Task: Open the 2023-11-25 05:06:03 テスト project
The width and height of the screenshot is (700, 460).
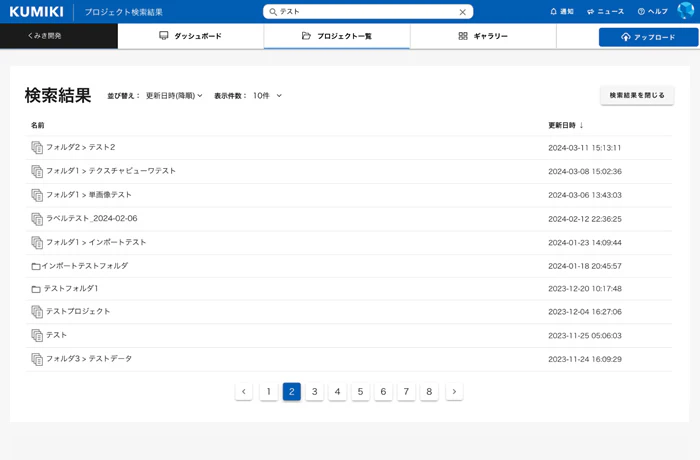Action: [57, 335]
